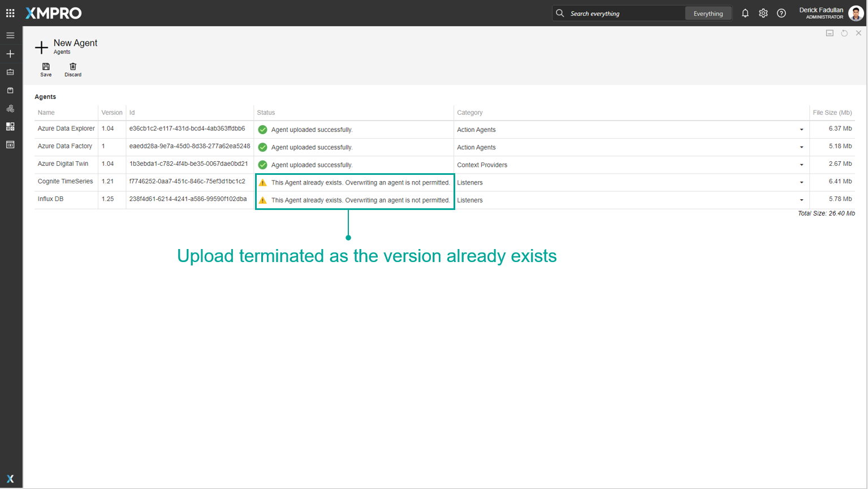Switch search scope via Everything selector

tap(708, 13)
